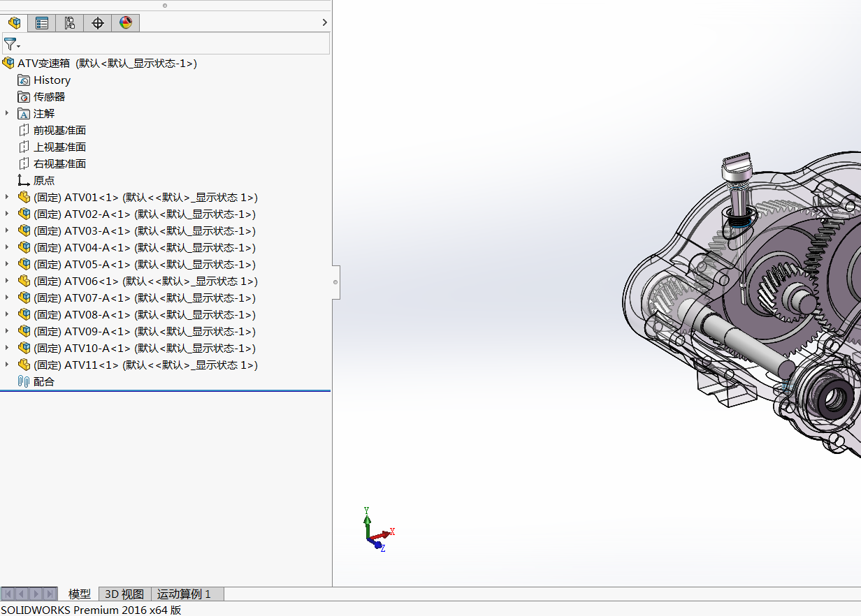Screen dimensions: 861x616
Task: Select the History folder icon
Action: tap(24, 80)
